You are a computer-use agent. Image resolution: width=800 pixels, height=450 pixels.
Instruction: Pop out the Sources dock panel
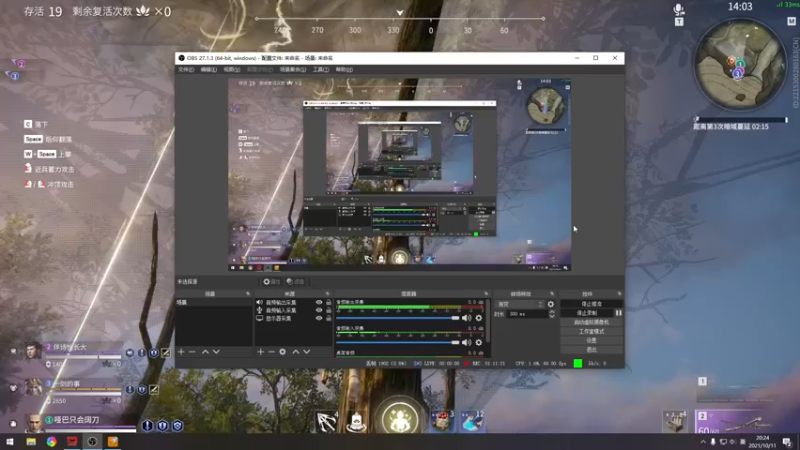[328, 294]
